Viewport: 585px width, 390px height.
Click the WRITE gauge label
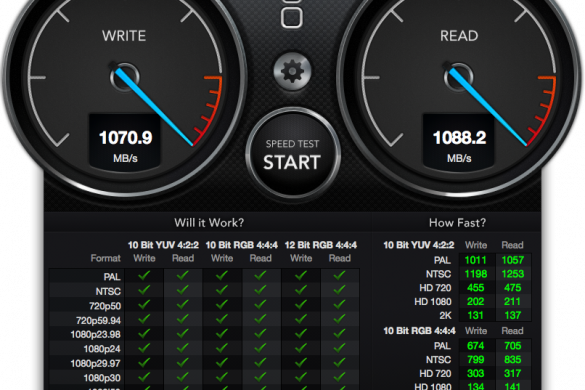coord(124,36)
